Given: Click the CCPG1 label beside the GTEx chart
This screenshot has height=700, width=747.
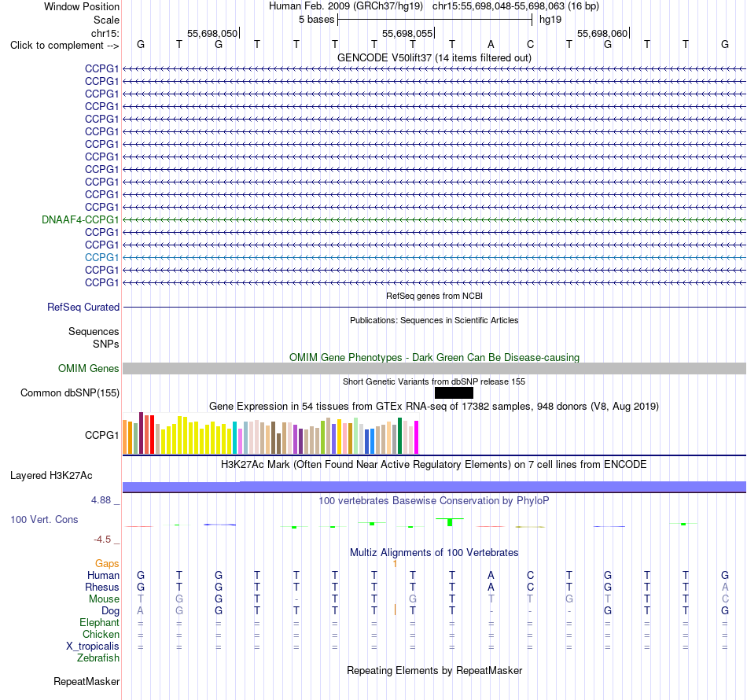Looking at the screenshot, I should pos(101,435).
